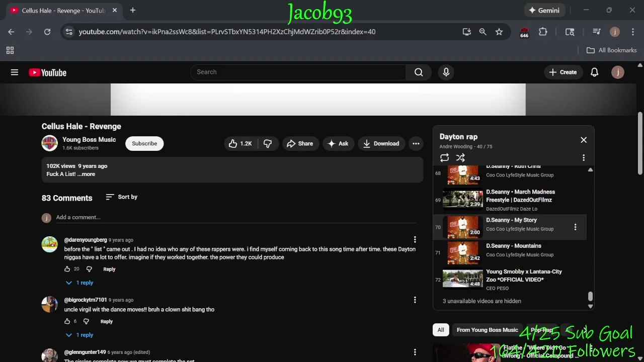This screenshot has width=644, height=362.
Task: Subscribe to Young Boss Music
Action: tap(144, 143)
